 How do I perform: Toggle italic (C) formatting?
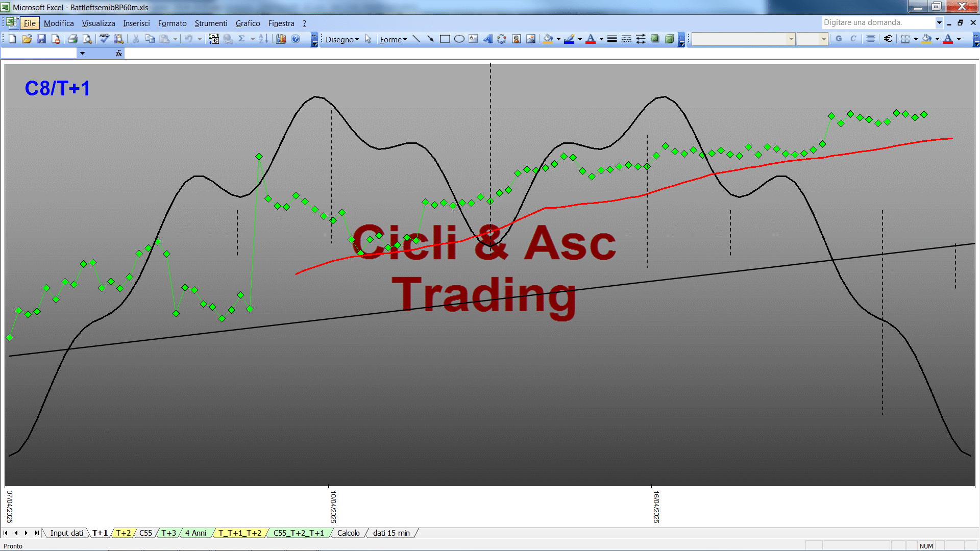(x=853, y=39)
